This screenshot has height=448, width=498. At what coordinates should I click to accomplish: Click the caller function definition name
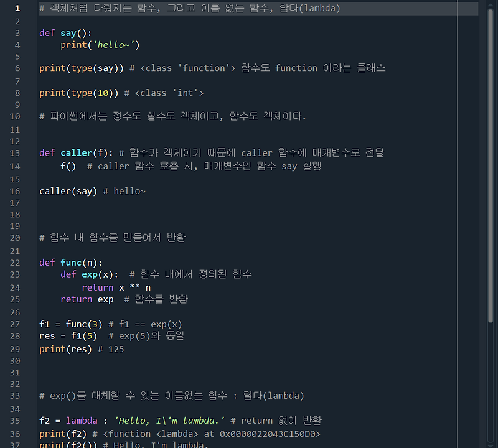click(x=76, y=153)
